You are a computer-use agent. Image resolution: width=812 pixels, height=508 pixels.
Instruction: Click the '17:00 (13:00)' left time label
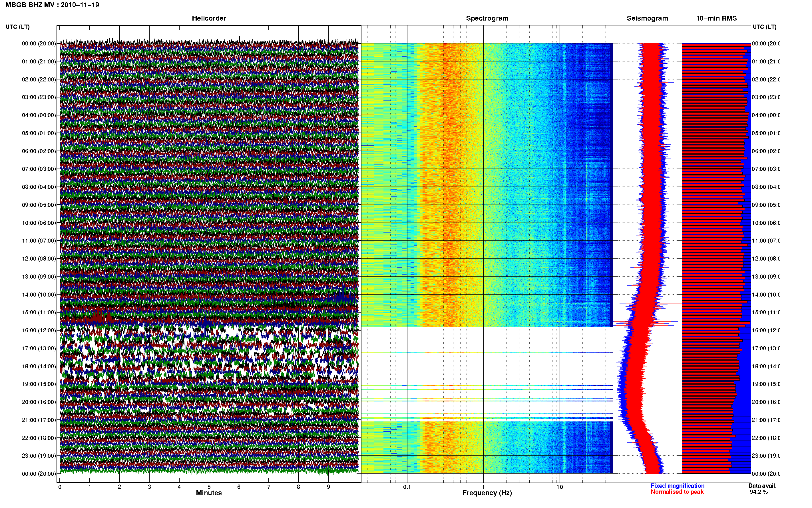click(39, 348)
